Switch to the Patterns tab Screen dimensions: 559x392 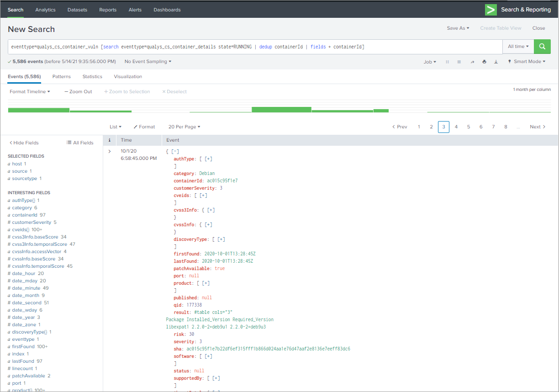[x=62, y=76]
